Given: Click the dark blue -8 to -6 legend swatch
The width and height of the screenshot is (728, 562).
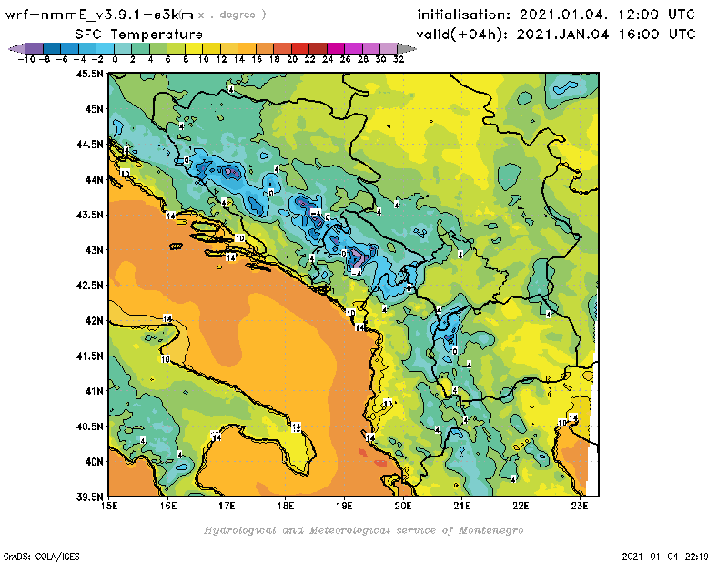Looking at the screenshot, I should pyautogui.click(x=52, y=48).
